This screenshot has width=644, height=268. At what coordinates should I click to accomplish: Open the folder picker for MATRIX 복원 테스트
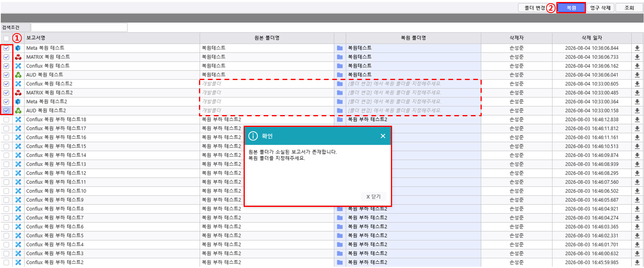pos(340,57)
